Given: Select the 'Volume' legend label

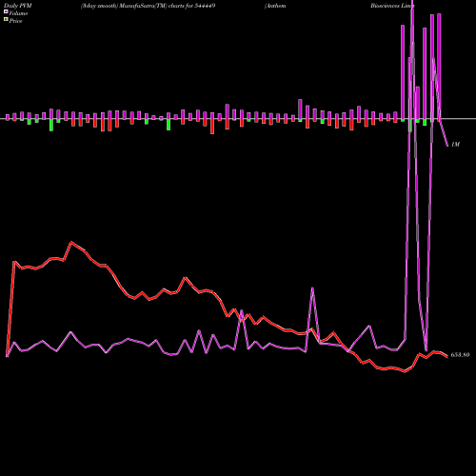Looking at the screenshot, I should point(18,13).
